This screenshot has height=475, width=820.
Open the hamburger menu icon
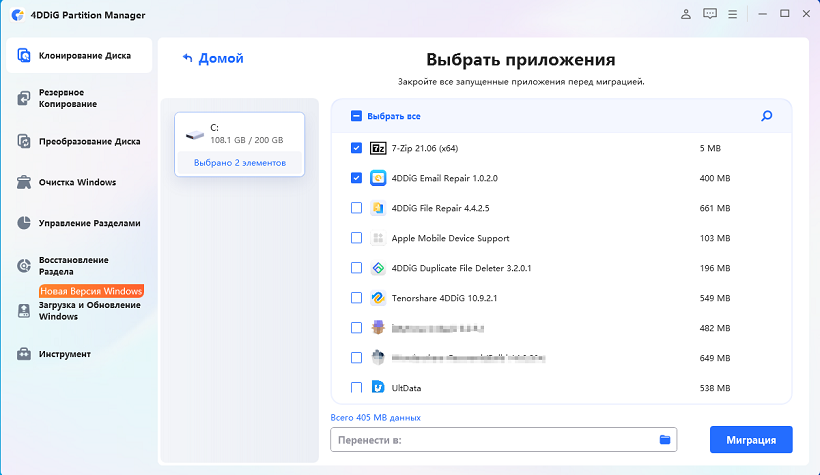(x=733, y=15)
